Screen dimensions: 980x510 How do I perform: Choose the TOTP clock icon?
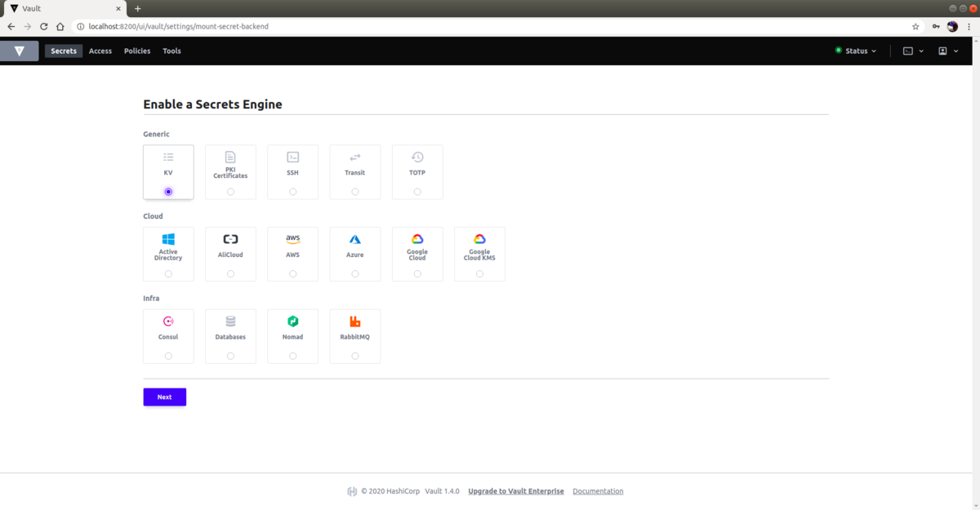tap(417, 157)
